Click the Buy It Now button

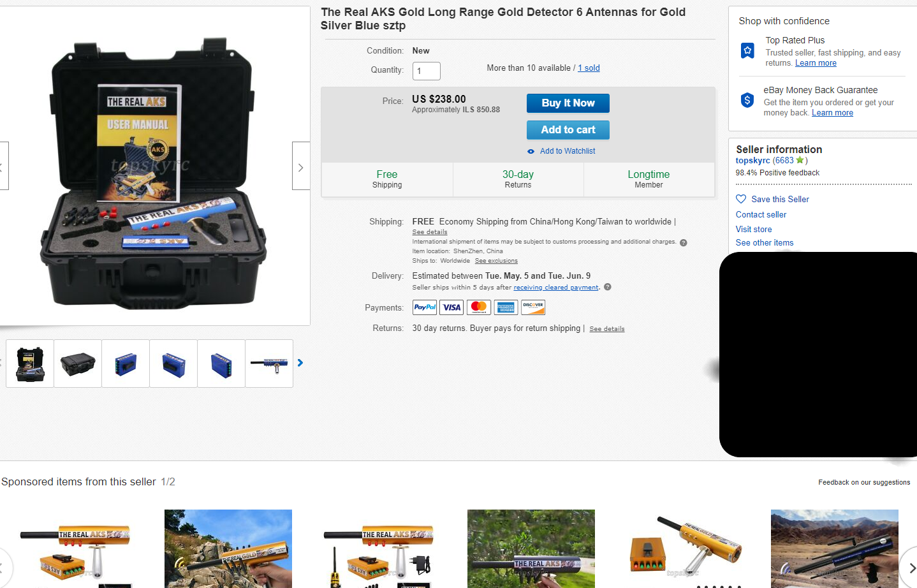click(568, 103)
